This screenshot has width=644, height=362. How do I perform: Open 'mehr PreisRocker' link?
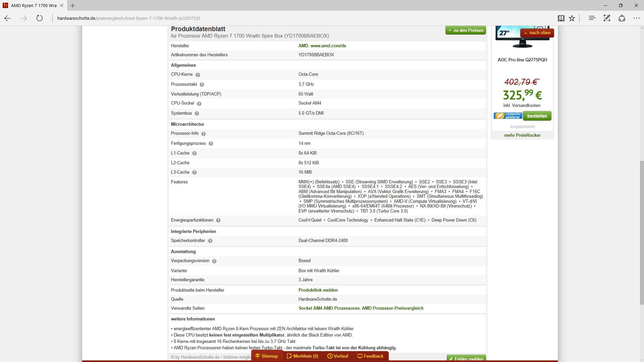pyautogui.click(x=522, y=135)
